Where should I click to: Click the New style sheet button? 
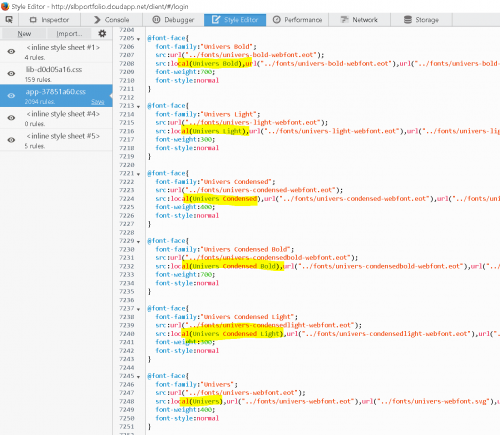click(x=24, y=33)
